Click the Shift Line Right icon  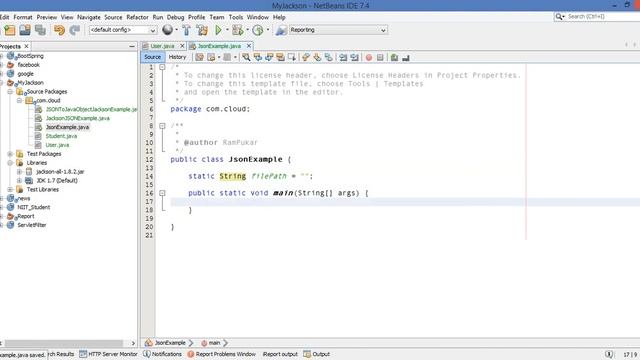point(355,58)
